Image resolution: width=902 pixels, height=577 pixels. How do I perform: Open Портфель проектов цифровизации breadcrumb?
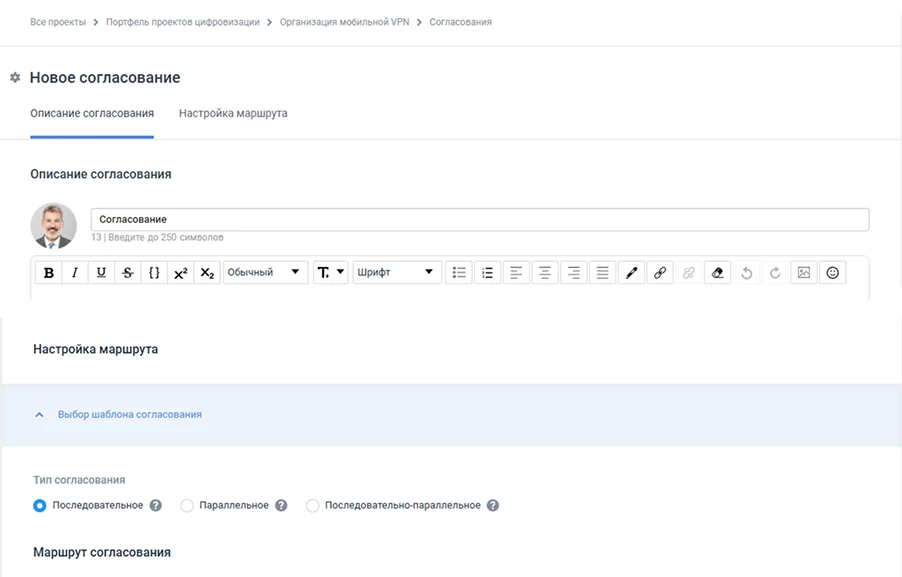[x=183, y=22]
